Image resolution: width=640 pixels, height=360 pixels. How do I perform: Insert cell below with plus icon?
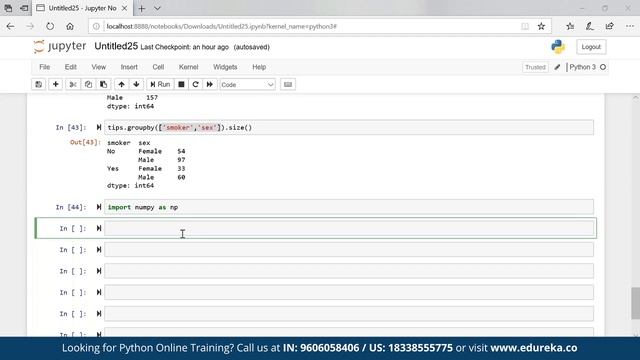(x=56, y=84)
